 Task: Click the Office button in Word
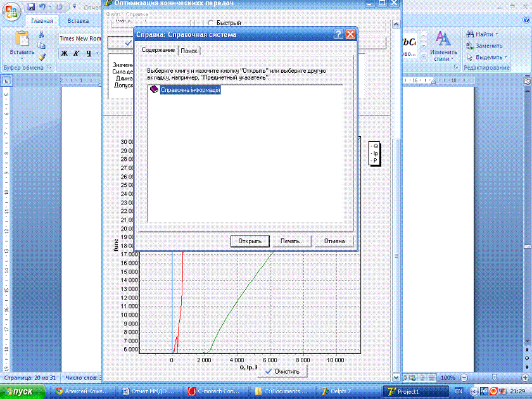(x=11, y=11)
